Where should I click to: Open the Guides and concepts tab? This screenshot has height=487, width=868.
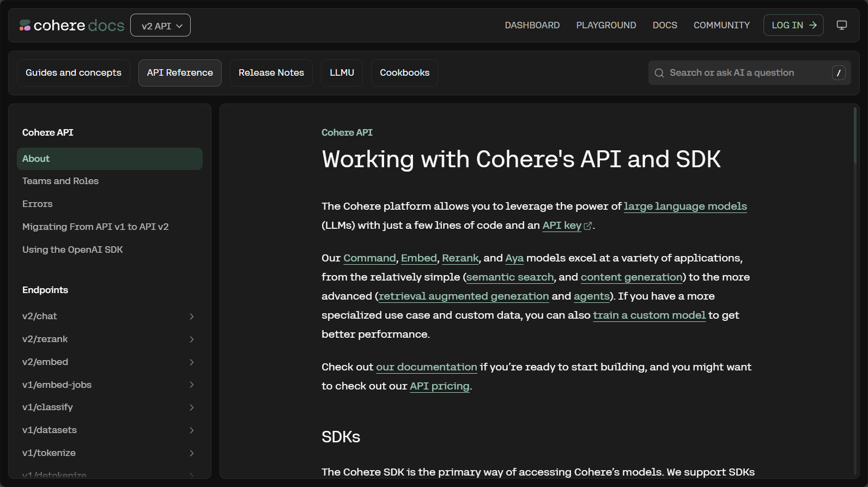tap(74, 73)
